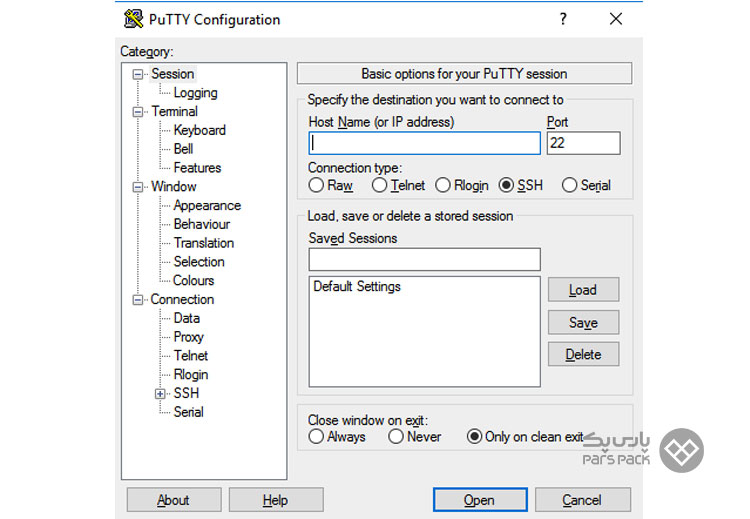The height and width of the screenshot is (519, 750).
Task: Click the Port number field
Action: 584,143
